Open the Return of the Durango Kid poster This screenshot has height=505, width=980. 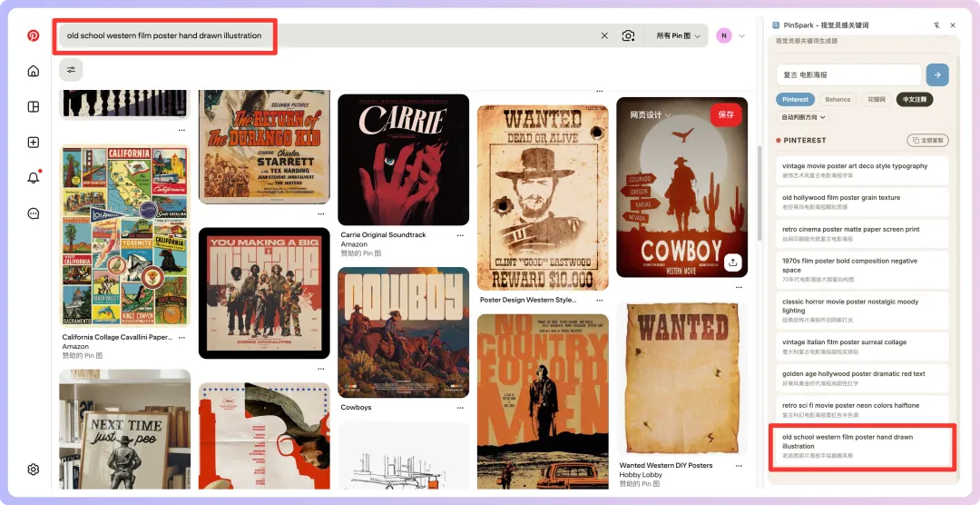[x=264, y=147]
